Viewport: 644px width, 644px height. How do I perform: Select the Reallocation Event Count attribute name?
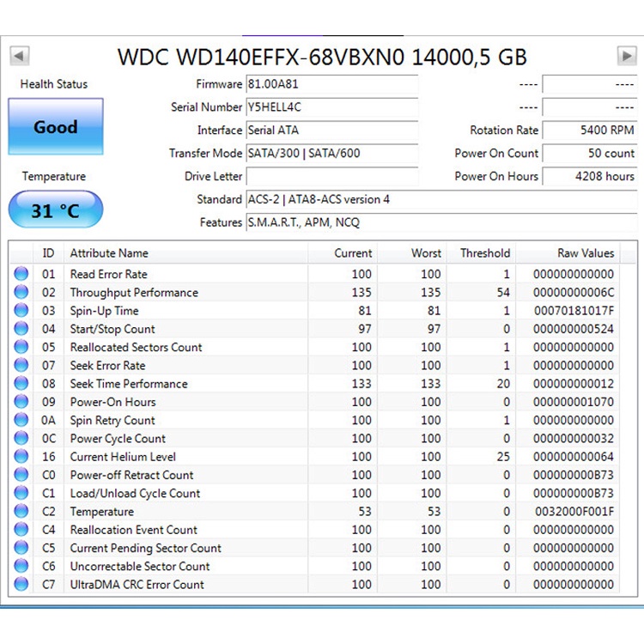point(133,530)
